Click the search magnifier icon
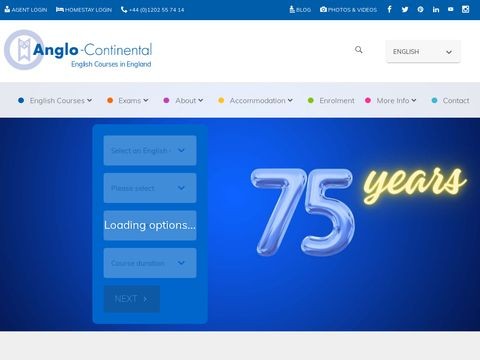 point(359,50)
